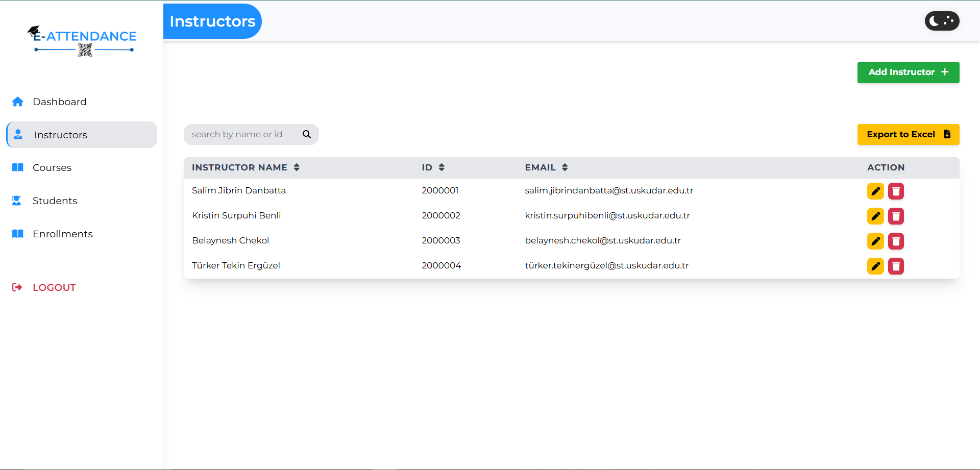Sort the list by Email
This screenshot has width=980, height=470.
click(565, 167)
